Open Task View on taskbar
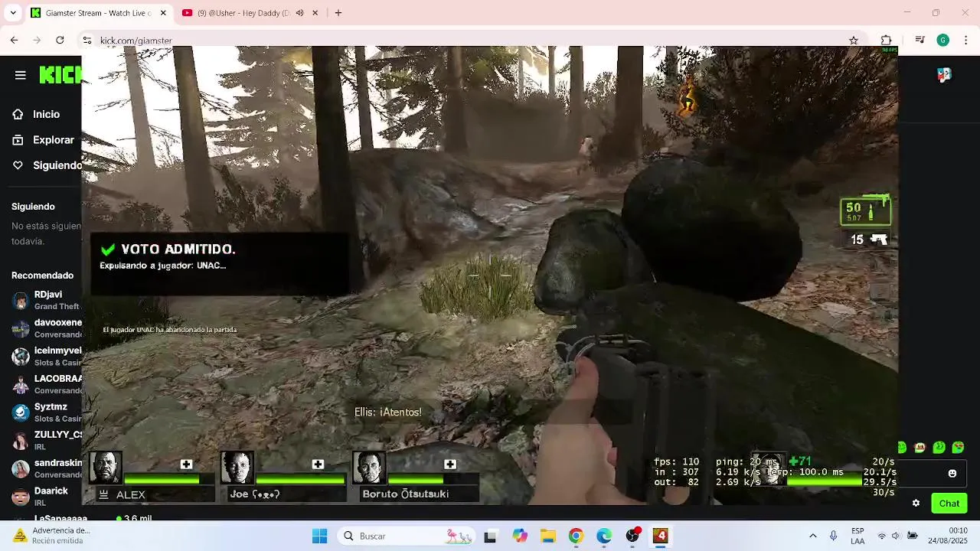 (x=490, y=536)
